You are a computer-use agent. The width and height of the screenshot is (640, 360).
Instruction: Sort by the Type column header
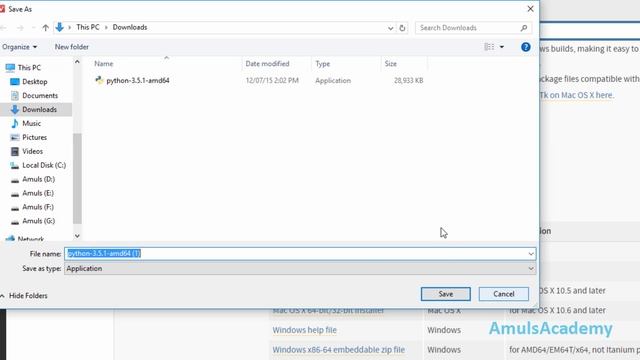(x=322, y=64)
